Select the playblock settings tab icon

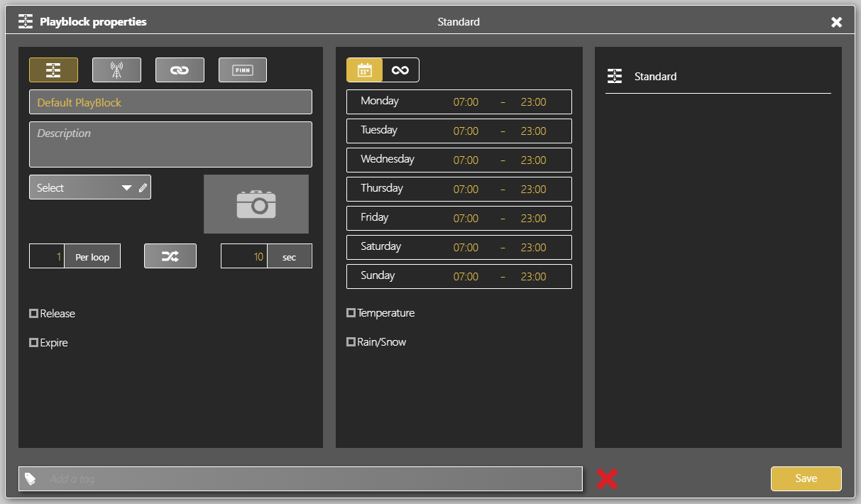[x=53, y=70]
